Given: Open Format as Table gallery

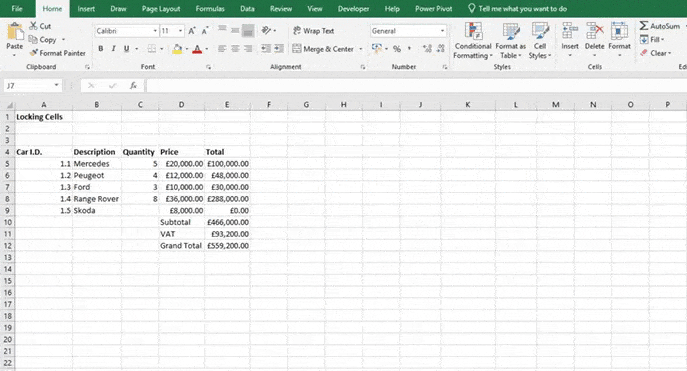Looking at the screenshot, I should [x=510, y=41].
